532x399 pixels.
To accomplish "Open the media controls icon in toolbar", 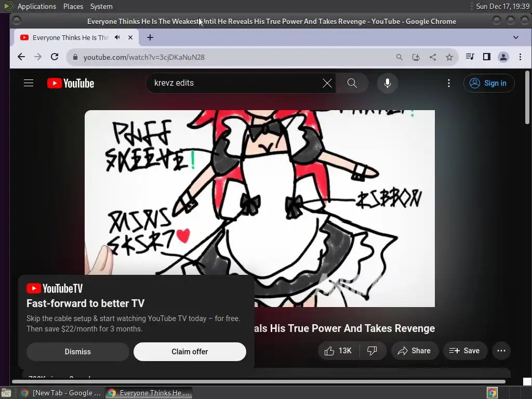I will tap(470, 57).
